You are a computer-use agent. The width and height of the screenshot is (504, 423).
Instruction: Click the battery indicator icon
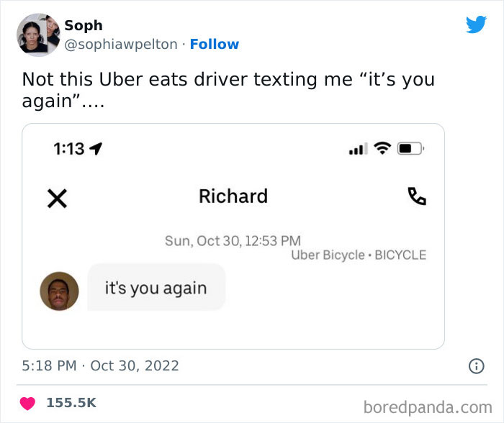[411, 148]
